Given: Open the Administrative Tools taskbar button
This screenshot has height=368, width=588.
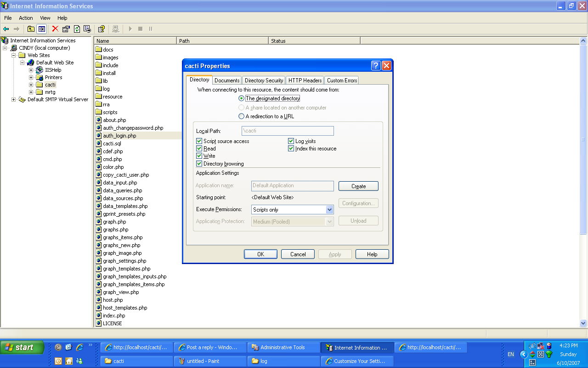Looking at the screenshot, I should [283, 347].
